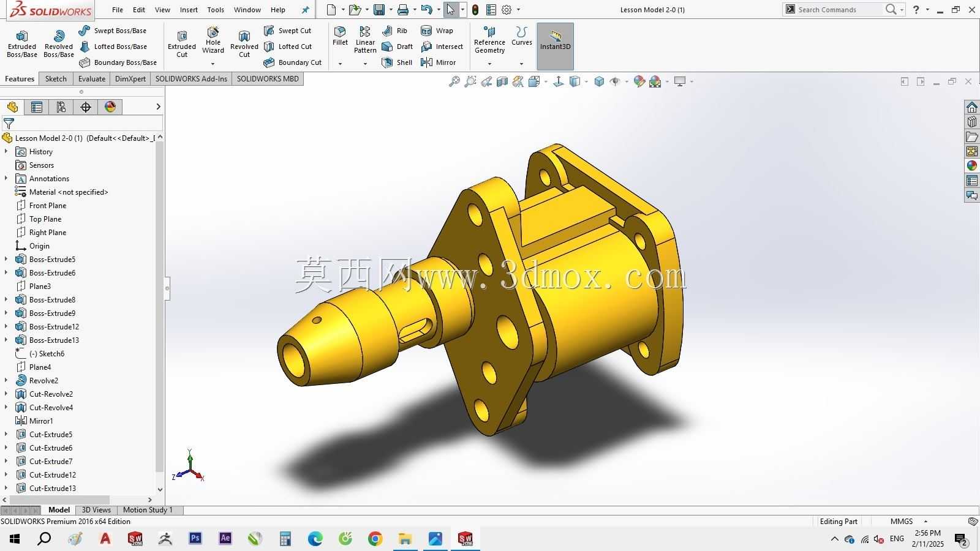The width and height of the screenshot is (980, 551).
Task: Click the Search Commands field
Action: point(839,9)
